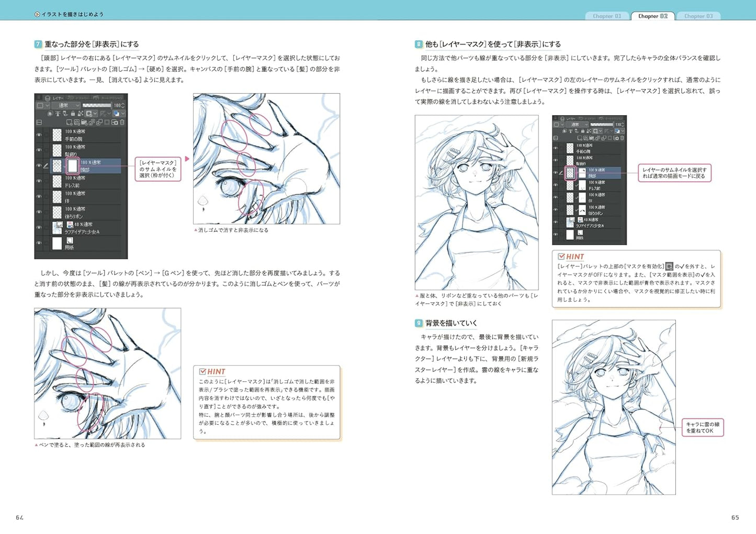The image size is (756, 534).
Task: Toggle the mask enable checkmark on ドレス前 layer
Action: tap(577, 186)
